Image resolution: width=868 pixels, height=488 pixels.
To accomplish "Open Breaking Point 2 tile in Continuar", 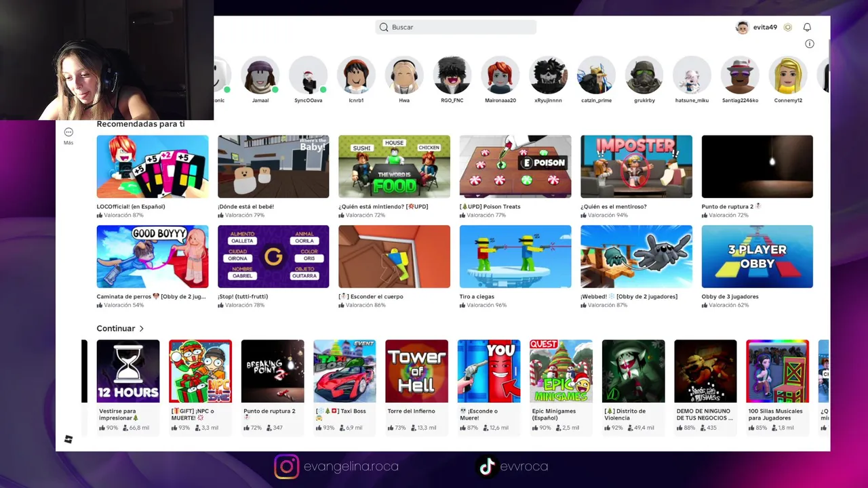I will click(273, 371).
